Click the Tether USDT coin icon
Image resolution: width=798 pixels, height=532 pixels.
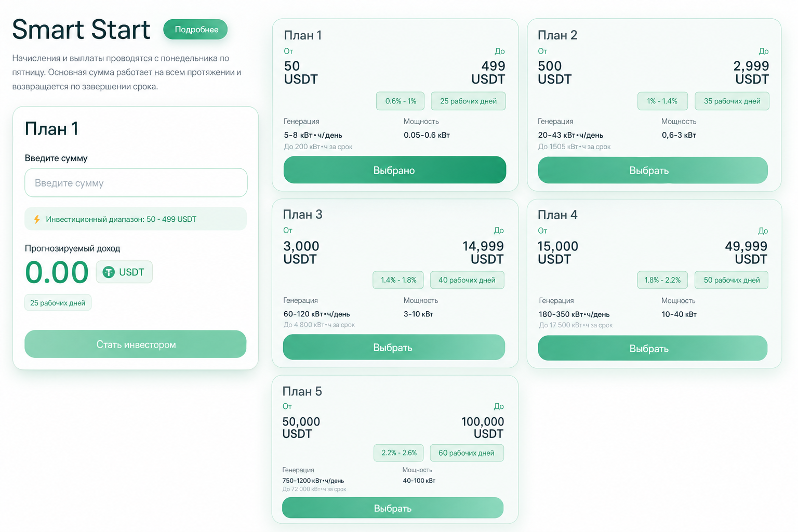109,272
